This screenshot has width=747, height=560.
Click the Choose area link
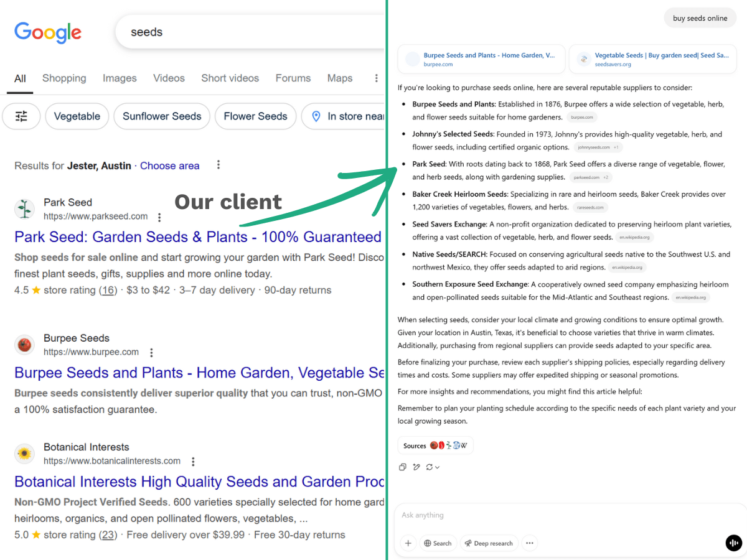pyautogui.click(x=170, y=166)
